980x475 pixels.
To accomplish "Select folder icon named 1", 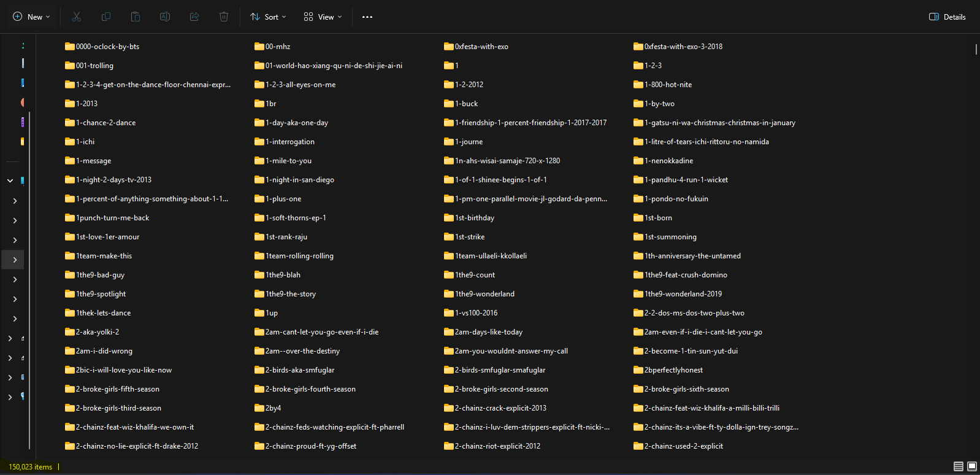I will [x=449, y=65].
